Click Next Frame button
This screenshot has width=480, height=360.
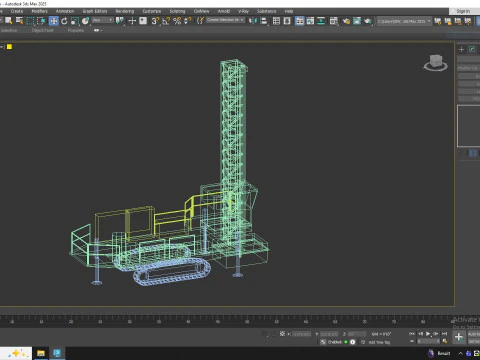coord(436,333)
